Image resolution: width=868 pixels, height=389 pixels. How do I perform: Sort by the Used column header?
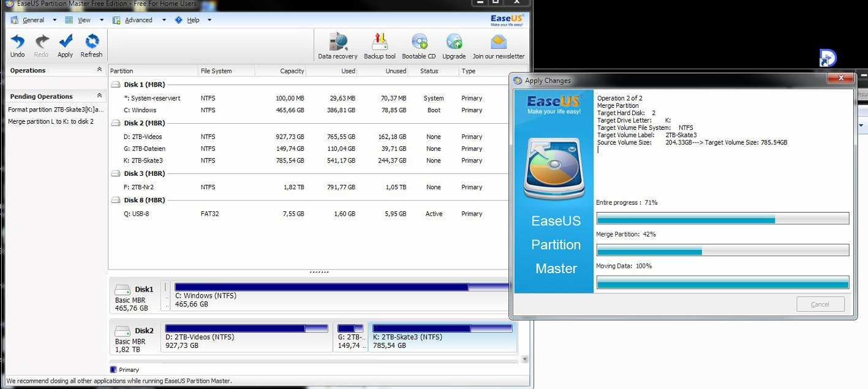click(x=331, y=71)
